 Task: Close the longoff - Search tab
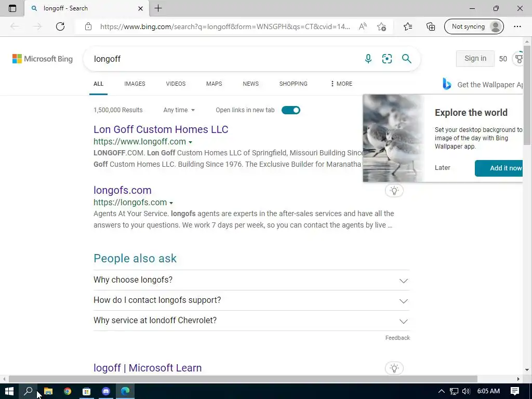[x=140, y=8]
